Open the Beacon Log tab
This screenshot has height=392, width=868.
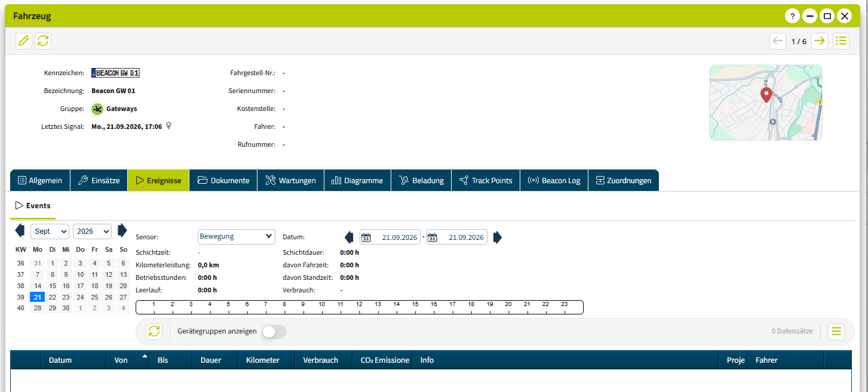pyautogui.click(x=554, y=180)
